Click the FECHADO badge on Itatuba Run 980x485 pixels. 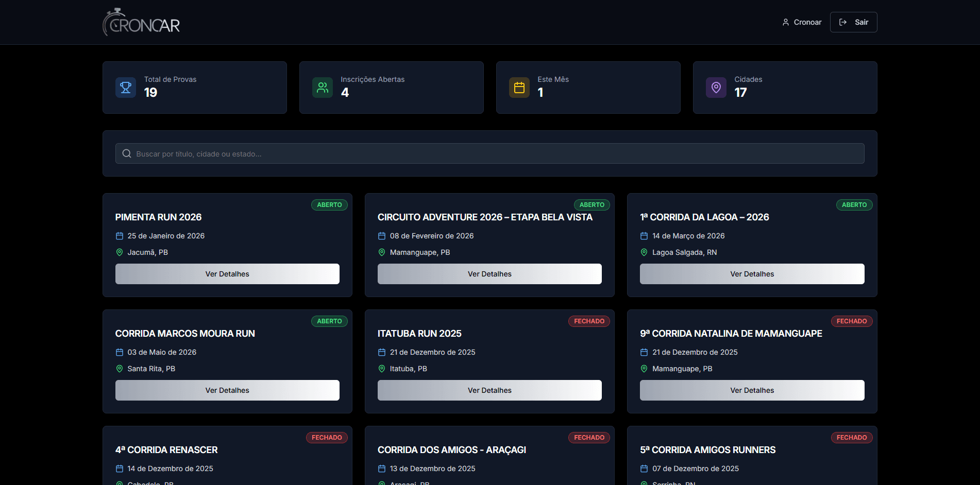click(589, 321)
